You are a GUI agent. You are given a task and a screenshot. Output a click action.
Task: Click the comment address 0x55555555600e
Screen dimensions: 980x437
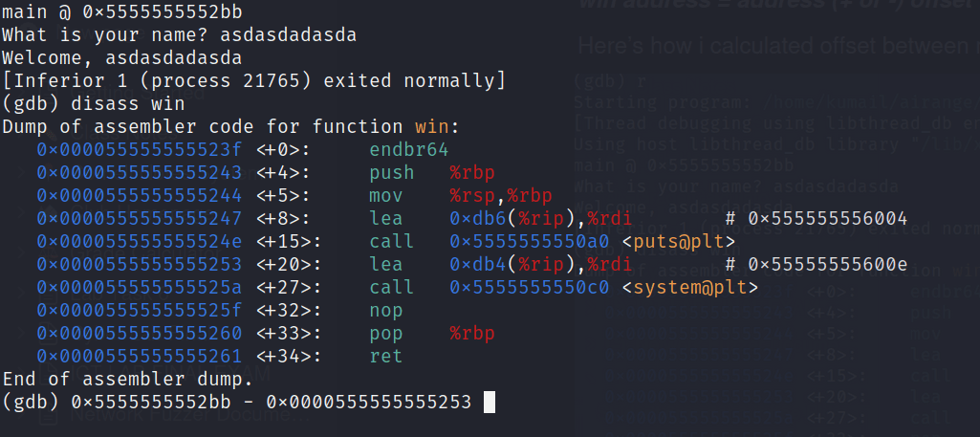click(x=827, y=264)
